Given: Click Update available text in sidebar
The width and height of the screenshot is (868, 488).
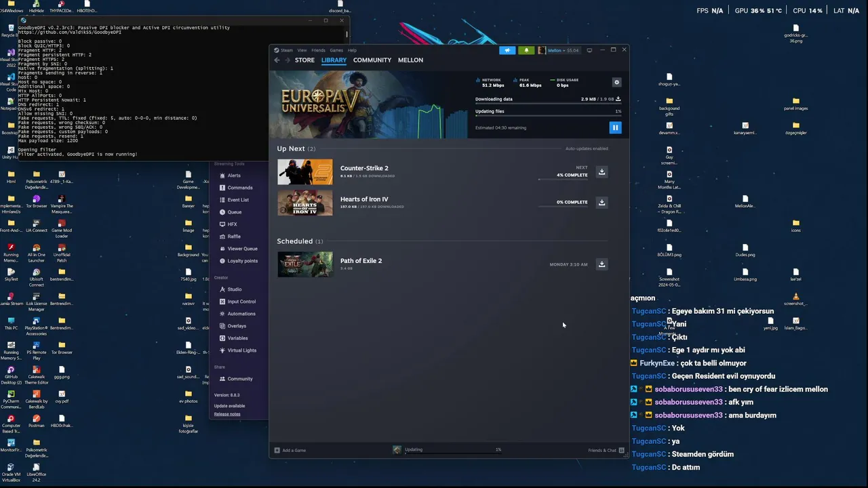Looking at the screenshot, I should (229, 406).
